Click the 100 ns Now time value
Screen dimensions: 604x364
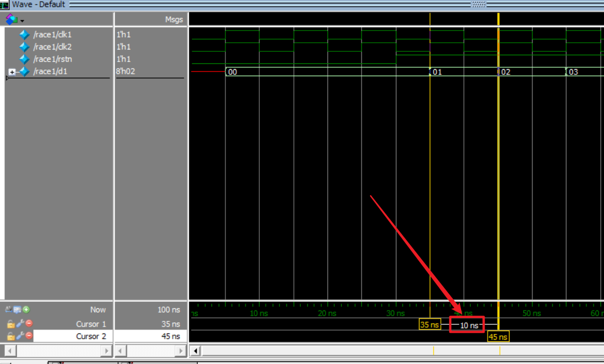(x=169, y=310)
